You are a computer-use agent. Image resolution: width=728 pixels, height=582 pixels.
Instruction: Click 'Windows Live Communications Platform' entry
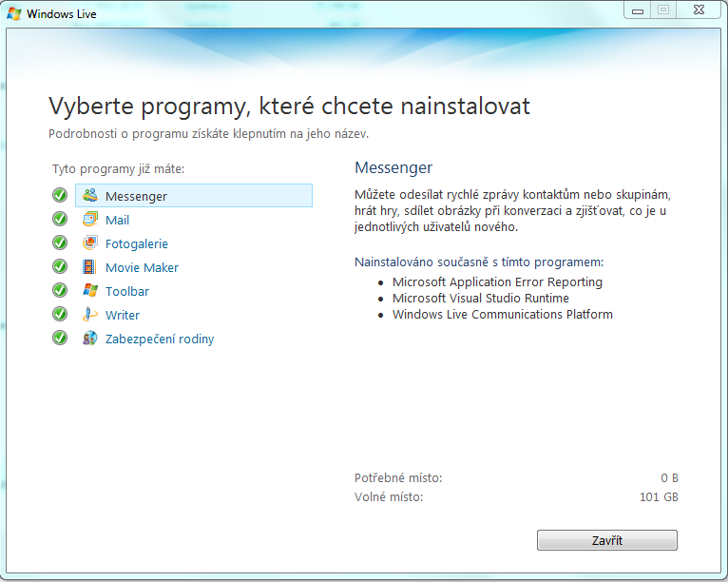(x=503, y=315)
